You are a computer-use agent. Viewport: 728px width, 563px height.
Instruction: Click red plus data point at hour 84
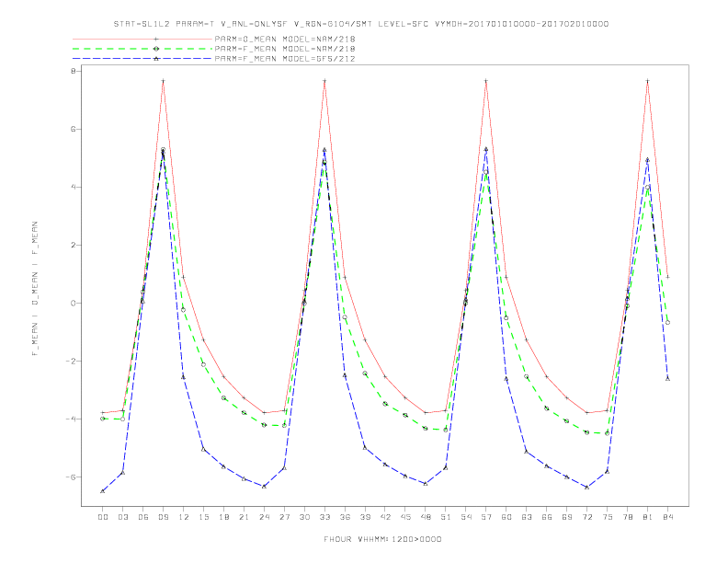point(667,277)
